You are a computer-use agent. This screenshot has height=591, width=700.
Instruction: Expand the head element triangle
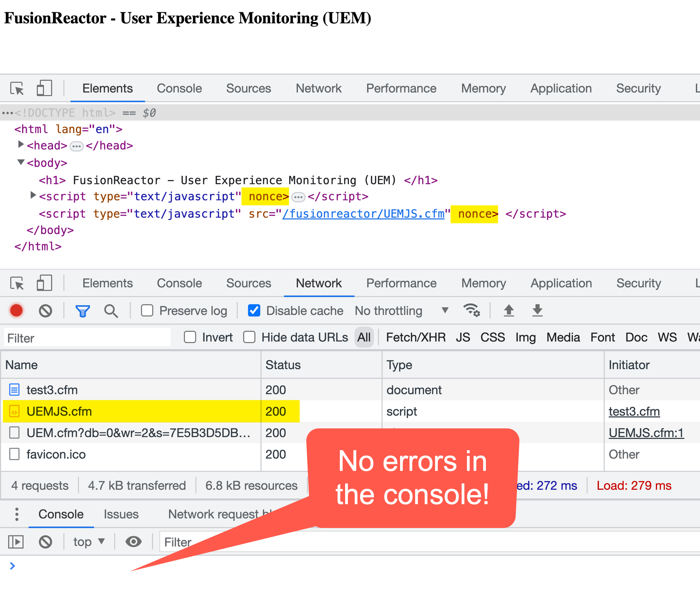click(x=21, y=144)
